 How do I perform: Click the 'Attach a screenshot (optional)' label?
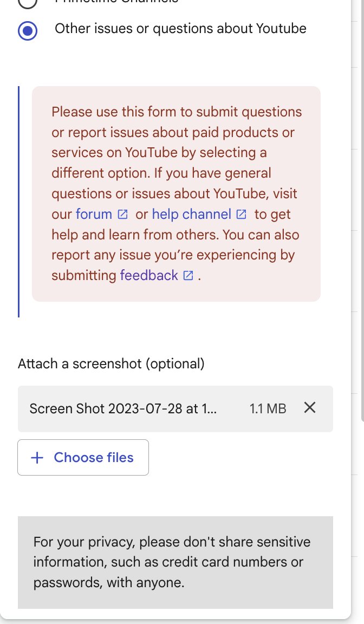(x=111, y=364)
